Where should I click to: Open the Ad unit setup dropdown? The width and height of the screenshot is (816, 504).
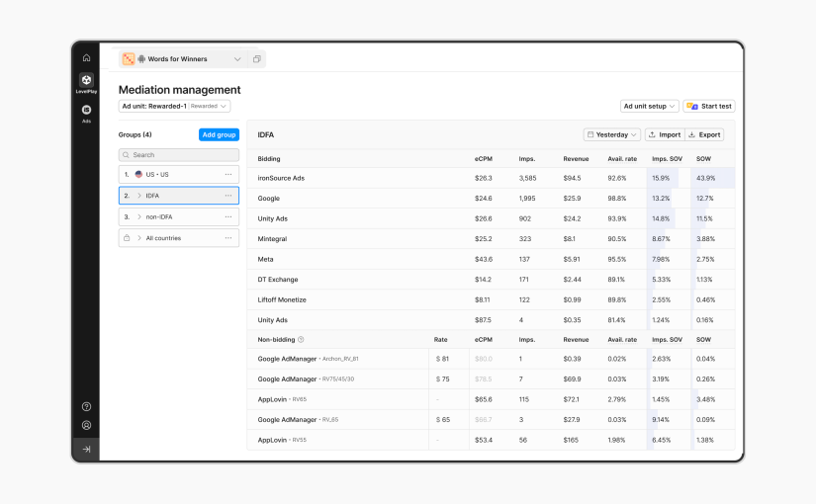click(x=649, y=106)
